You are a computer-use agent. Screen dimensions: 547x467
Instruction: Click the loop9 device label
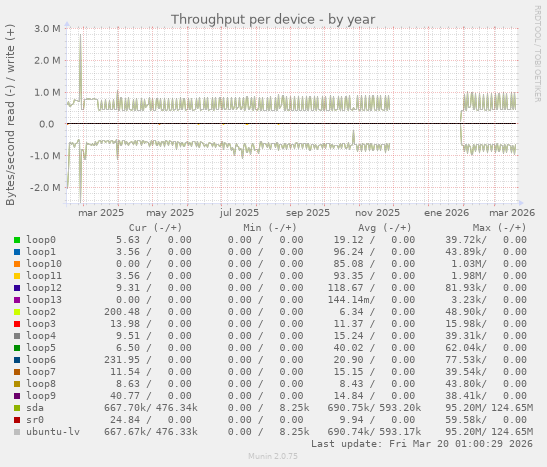pyautogui.click(x=41, y=396)
